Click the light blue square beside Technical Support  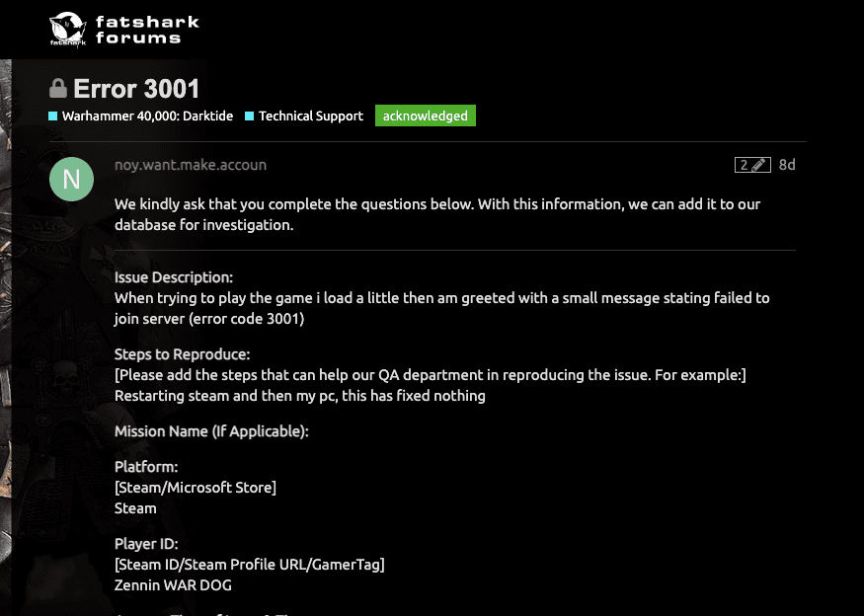(x=249, y=115)
